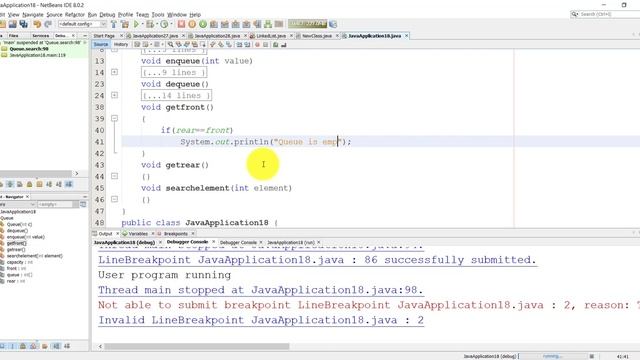Select searchelement(int element) in Navigator

[x=34, y=256]
